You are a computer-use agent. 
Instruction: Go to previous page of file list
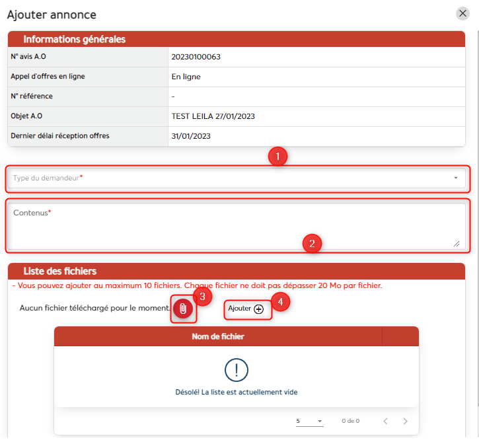coord(385,421)
